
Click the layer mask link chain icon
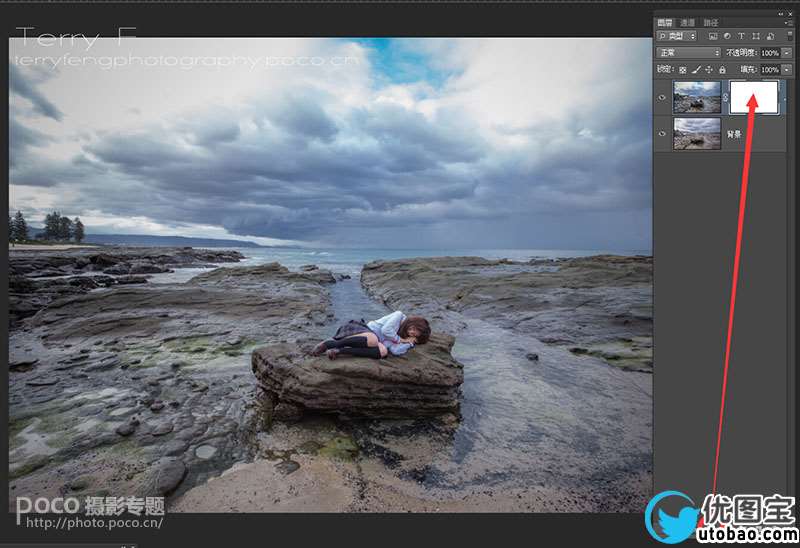click(x=725, y=97)
